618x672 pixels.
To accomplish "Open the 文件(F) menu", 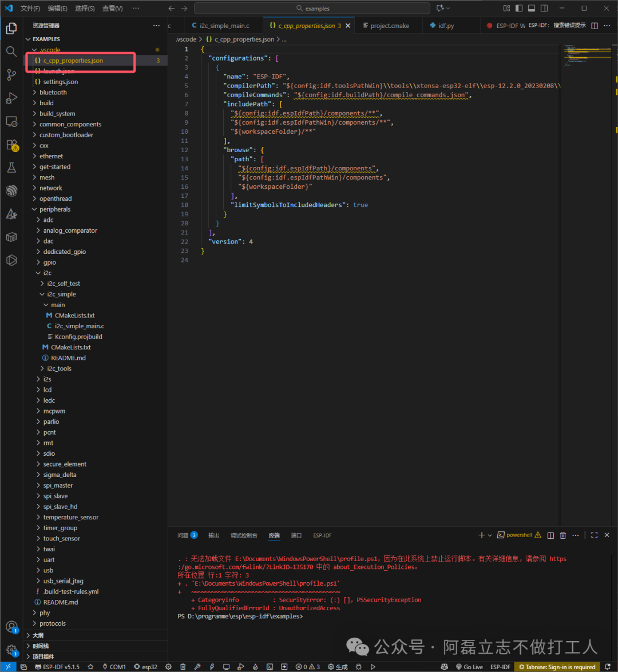I will 30,8.
